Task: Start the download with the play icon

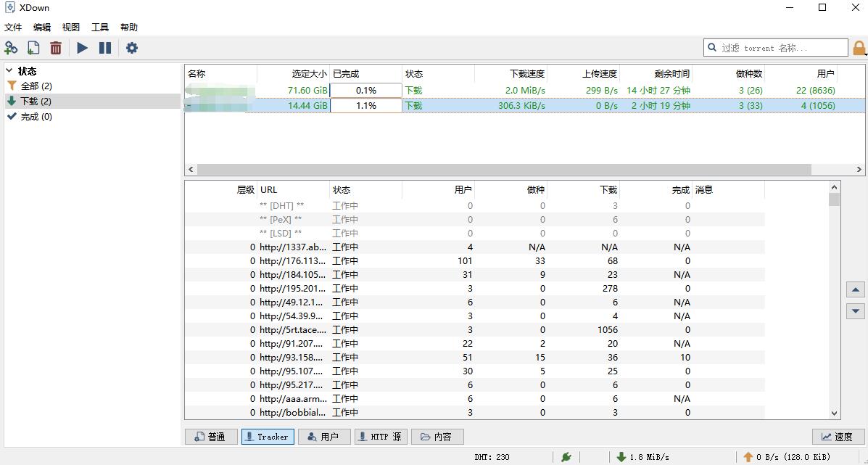Action: coord(82,47)
